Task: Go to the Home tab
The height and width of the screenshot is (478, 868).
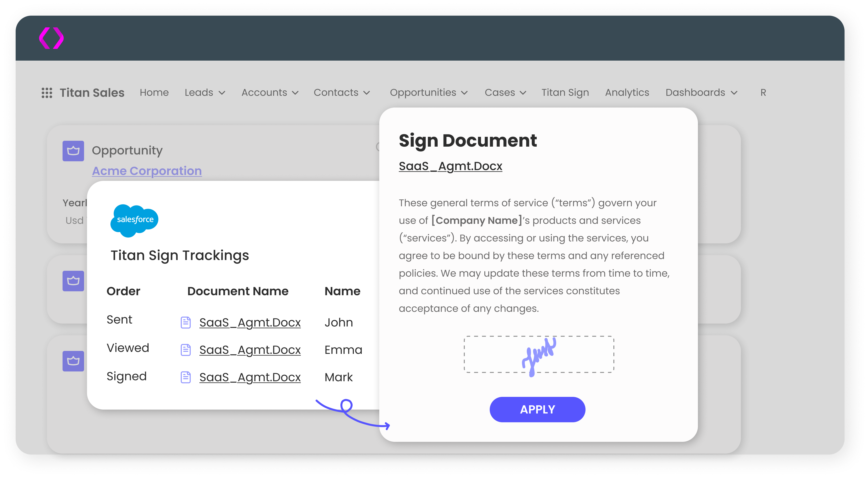Action: [154, 92]
